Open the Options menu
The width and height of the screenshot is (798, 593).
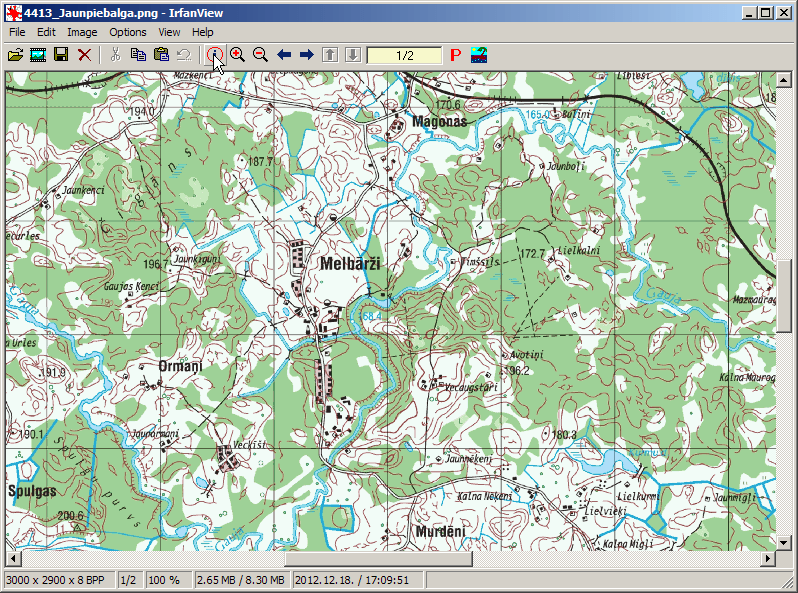point(128,32)
